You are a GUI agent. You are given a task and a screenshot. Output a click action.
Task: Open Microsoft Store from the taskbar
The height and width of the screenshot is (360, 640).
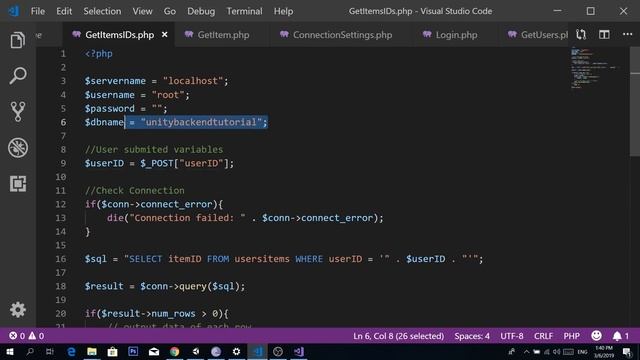point(112,351)
